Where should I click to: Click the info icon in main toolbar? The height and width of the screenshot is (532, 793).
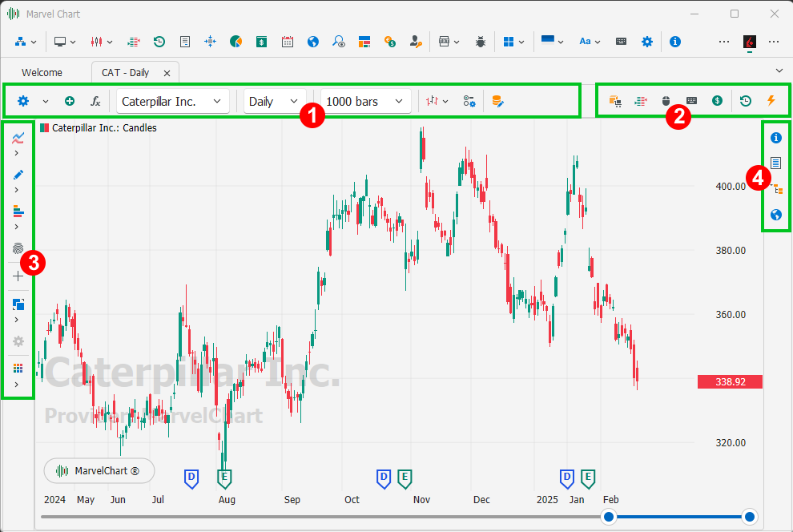(x=675, y=42)
